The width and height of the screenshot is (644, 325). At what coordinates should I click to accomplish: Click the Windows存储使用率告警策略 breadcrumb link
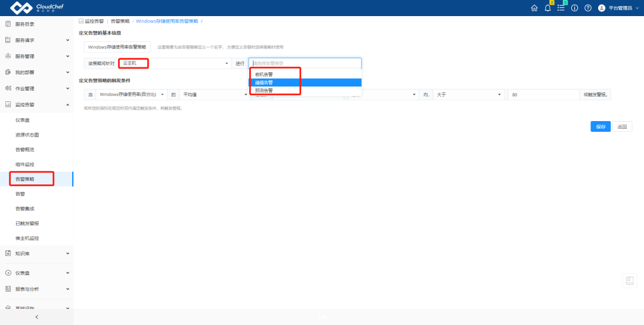[167, 20]
